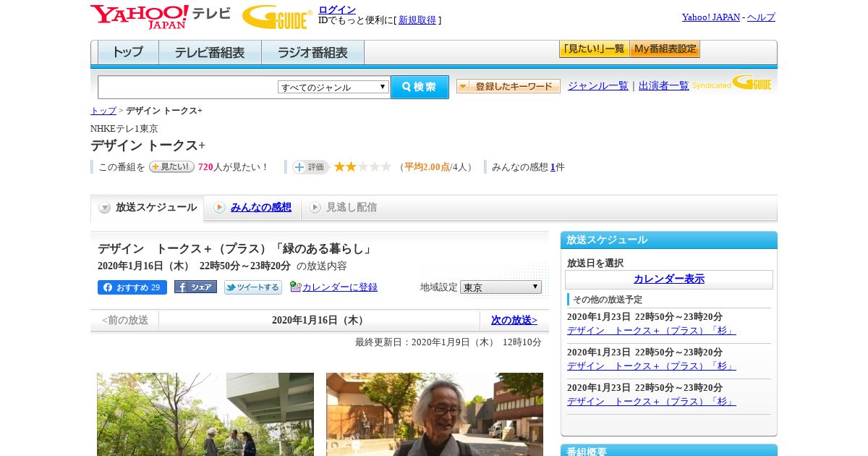
Task: Click the トップ breadcrumb link
Action: 103,111
